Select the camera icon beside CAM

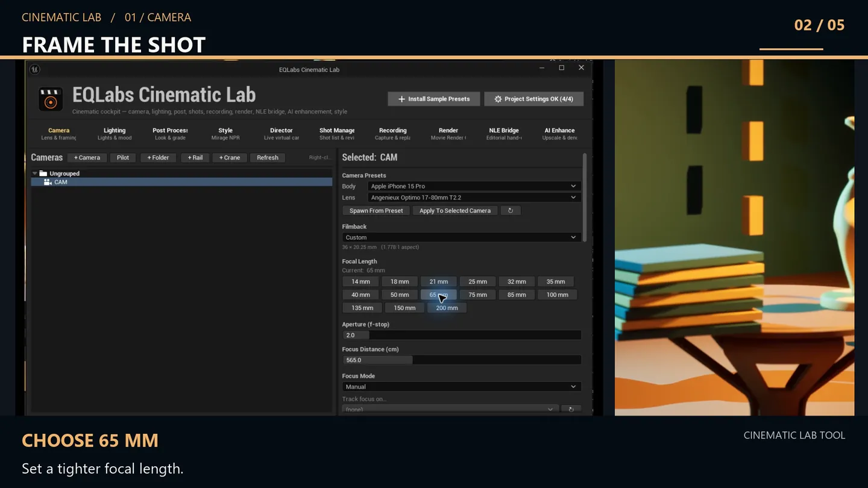pos(48,182)
